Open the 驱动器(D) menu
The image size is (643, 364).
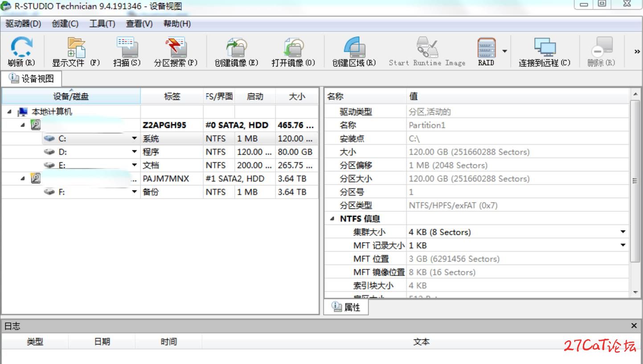[x=23, y=24]
